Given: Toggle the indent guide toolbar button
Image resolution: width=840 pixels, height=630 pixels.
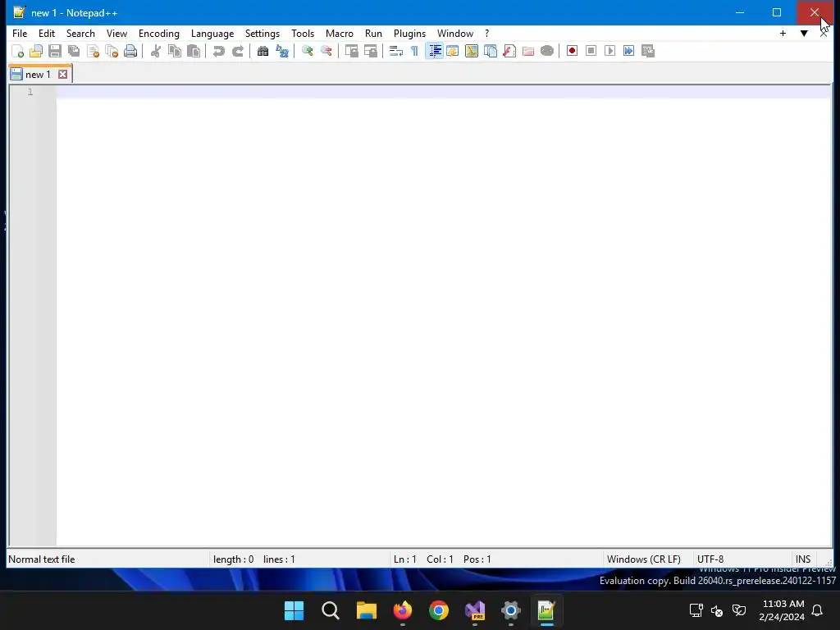Looking at the screenshot, I should [x=435, y=51].
